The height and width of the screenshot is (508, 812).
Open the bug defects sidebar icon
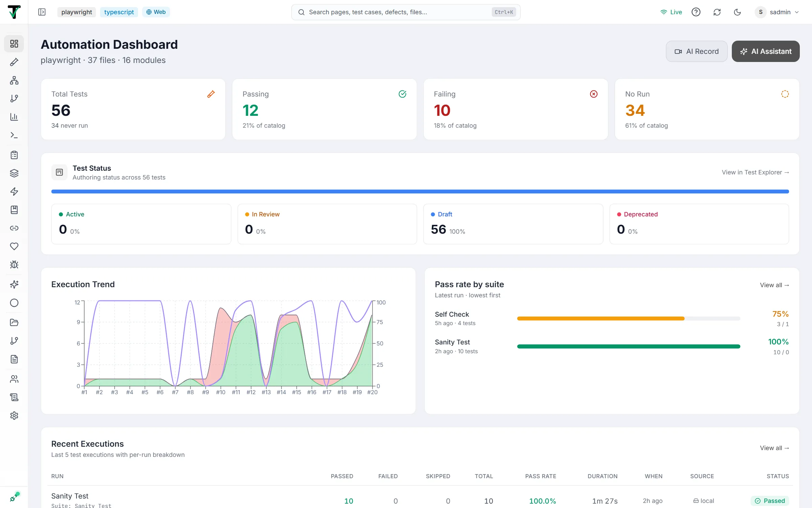pyautogui.click(x=14, y=264)
